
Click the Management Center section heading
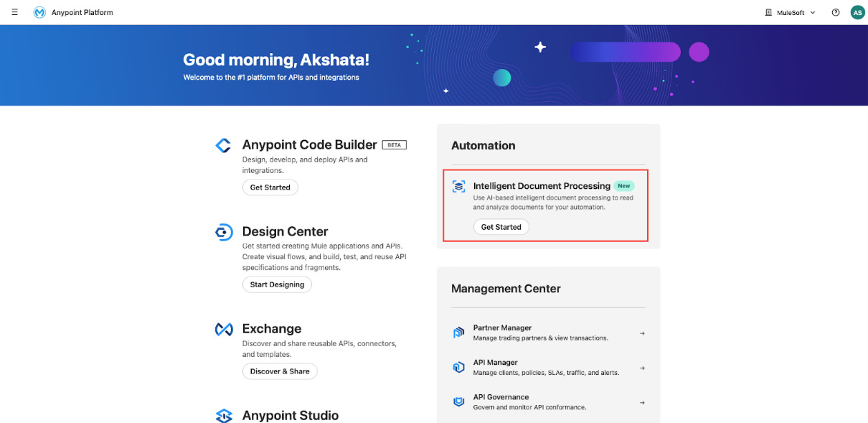tap(506, 289)
